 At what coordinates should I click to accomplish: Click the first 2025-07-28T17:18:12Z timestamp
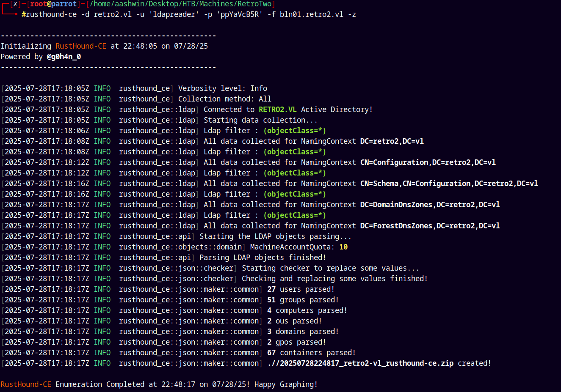click(47, 162)
